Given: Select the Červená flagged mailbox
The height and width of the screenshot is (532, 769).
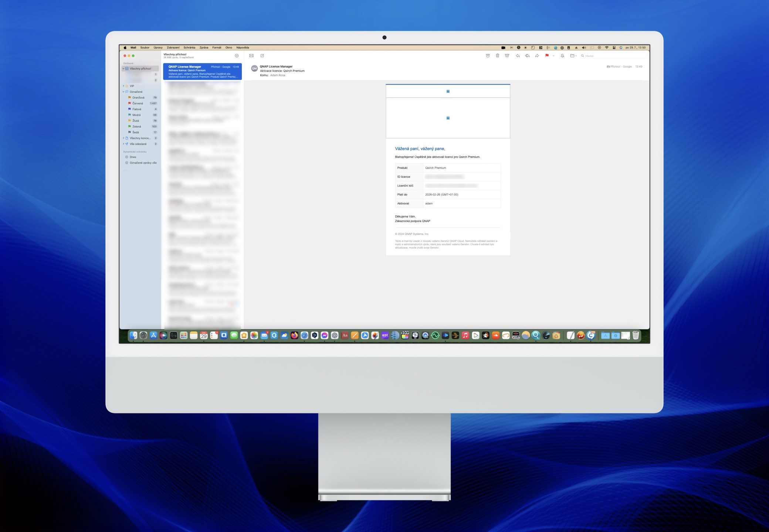Looking at the screenshot, I should pos(138,103).
